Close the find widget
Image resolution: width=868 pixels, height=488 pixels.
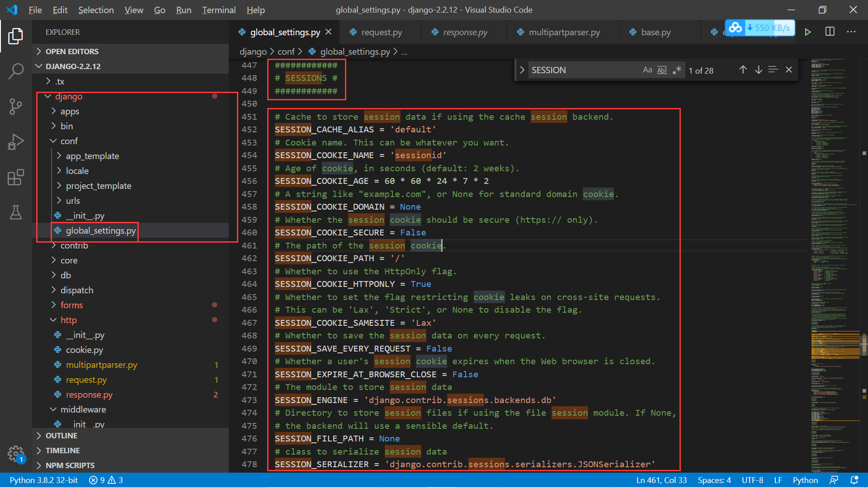[x=789, y=70]
